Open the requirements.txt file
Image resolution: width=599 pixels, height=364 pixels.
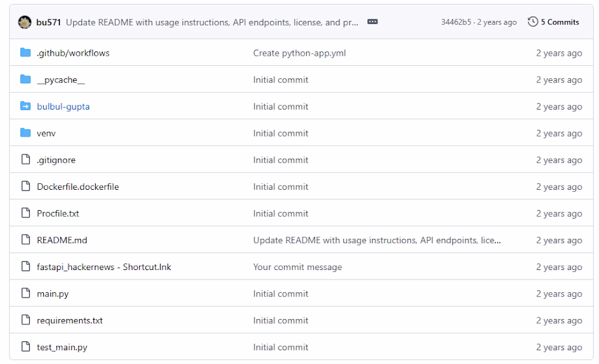pyautogui.click(x=69, y=320)
